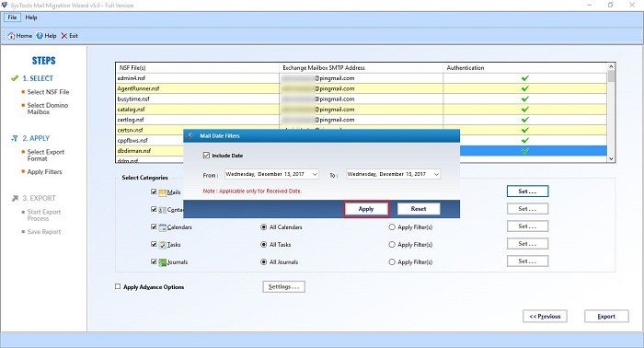
Task: Click the NSF list scroll down arrow
Action: point(611,158)
